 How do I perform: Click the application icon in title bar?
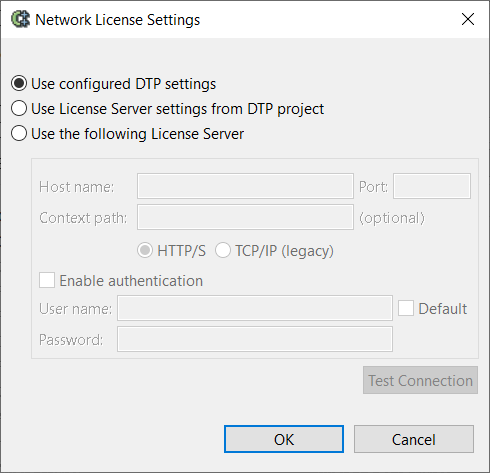coord(20,19)
